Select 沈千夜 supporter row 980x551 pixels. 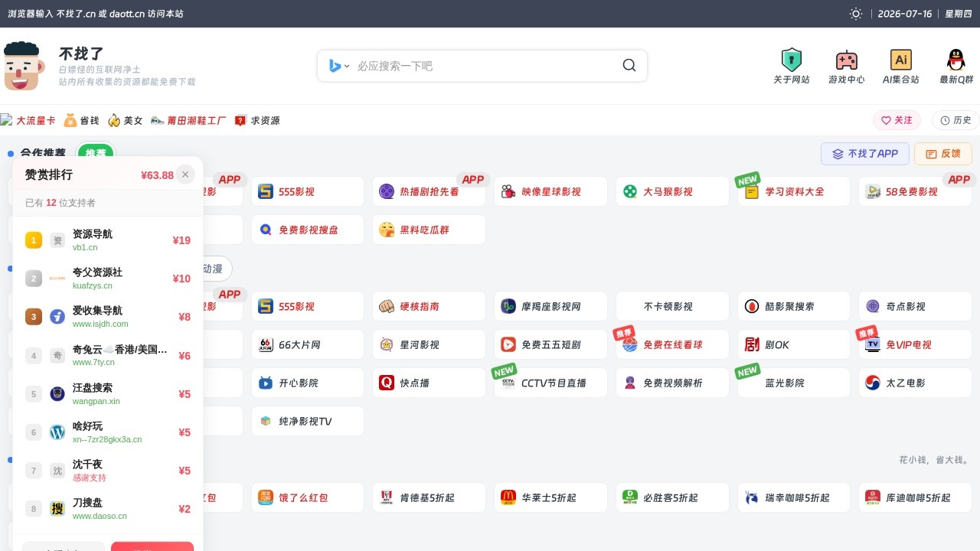(108, 471)
